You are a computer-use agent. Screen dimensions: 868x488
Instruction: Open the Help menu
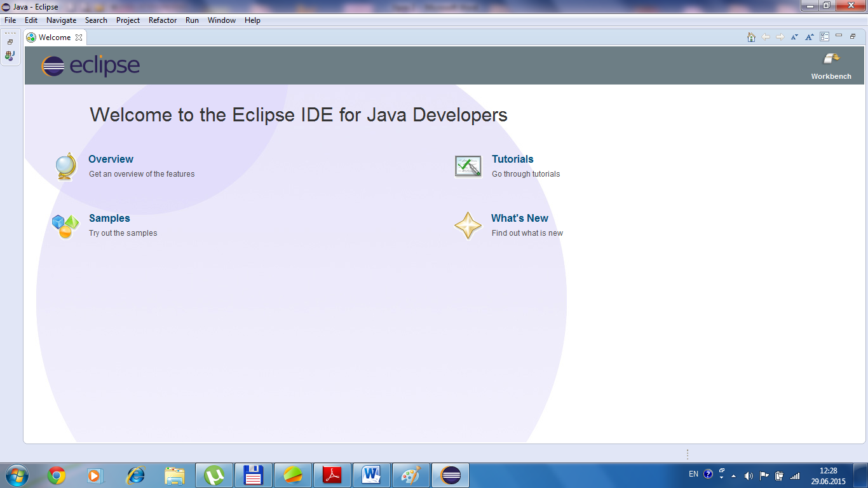click(x=252, y=20)
